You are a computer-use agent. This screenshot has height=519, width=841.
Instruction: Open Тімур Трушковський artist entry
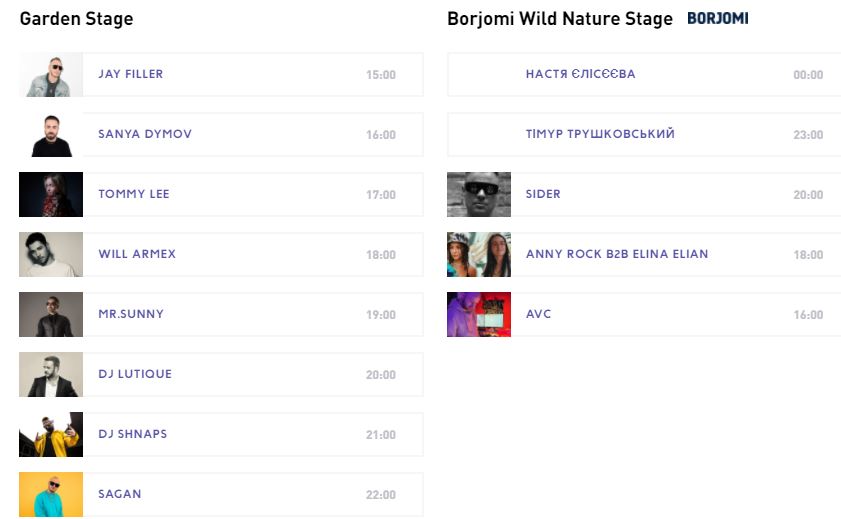600,134
